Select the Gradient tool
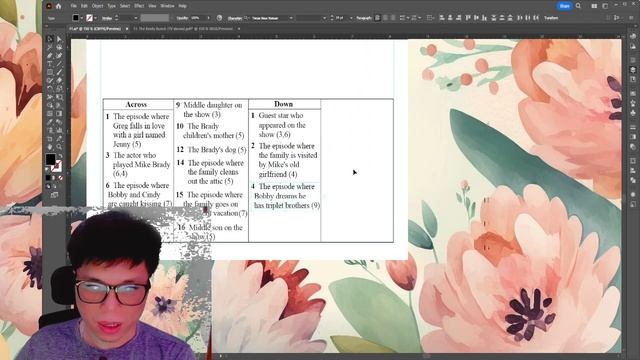Screen dimensions: 640x360 coord(59,113)
